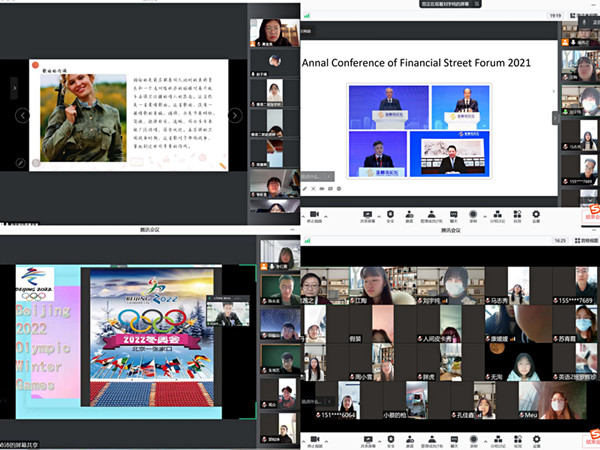Click the Share Screen toolbar icon
Image resolution: width=600 pixels, height=450 pixels.
366,214
